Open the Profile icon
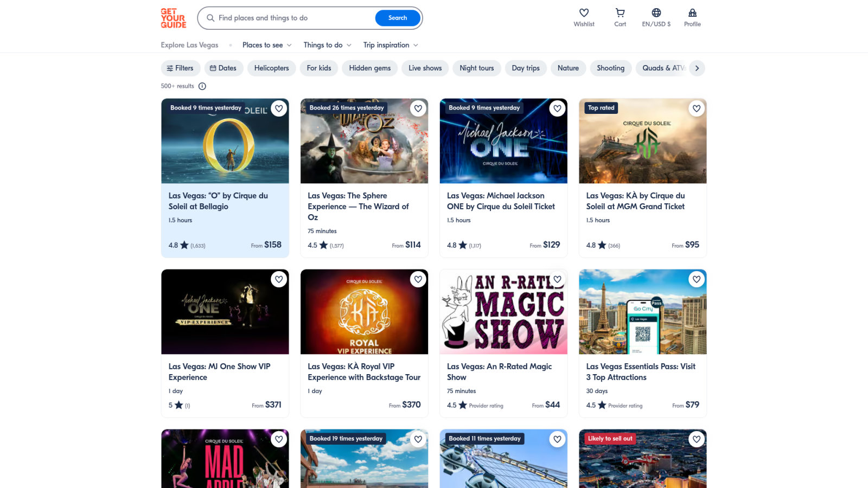 pyautogui.click(x=692, y=13)
